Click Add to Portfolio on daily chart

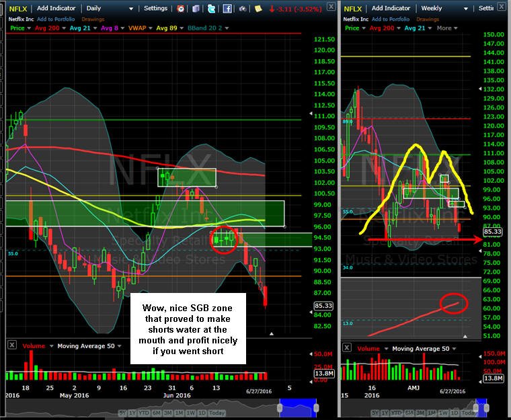point(56,19)
